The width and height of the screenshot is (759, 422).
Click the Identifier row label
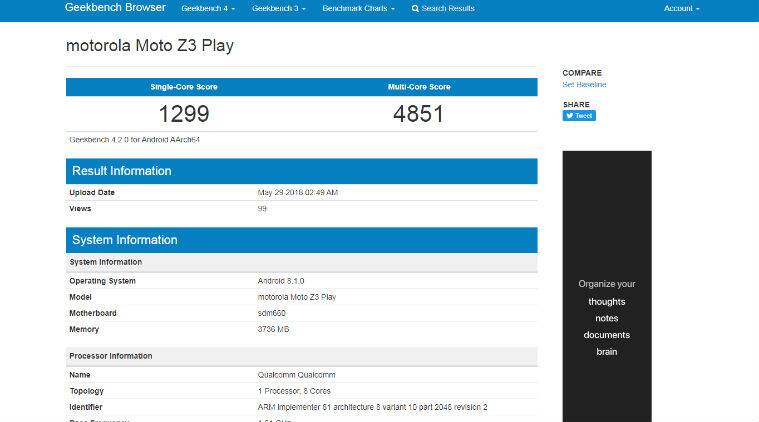point(86,407)
